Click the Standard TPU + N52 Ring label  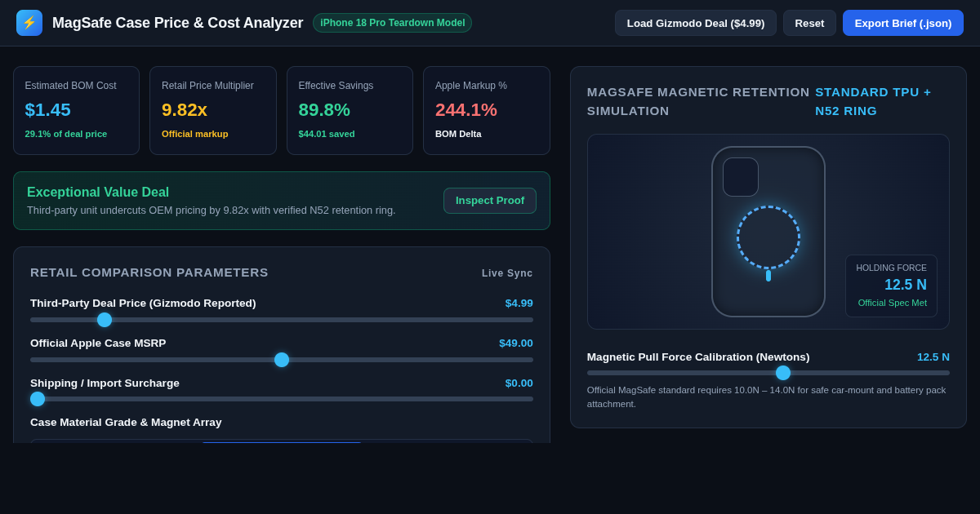[873, 101]
